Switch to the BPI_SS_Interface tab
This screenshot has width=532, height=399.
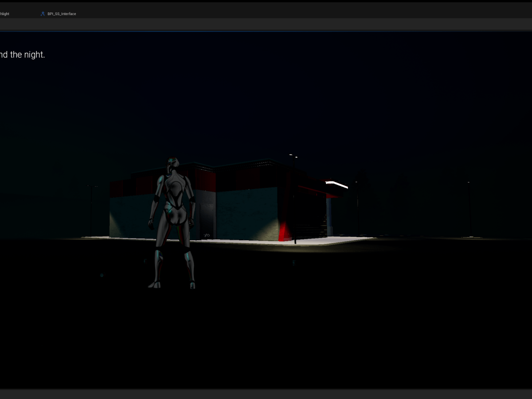coord(61,14)
